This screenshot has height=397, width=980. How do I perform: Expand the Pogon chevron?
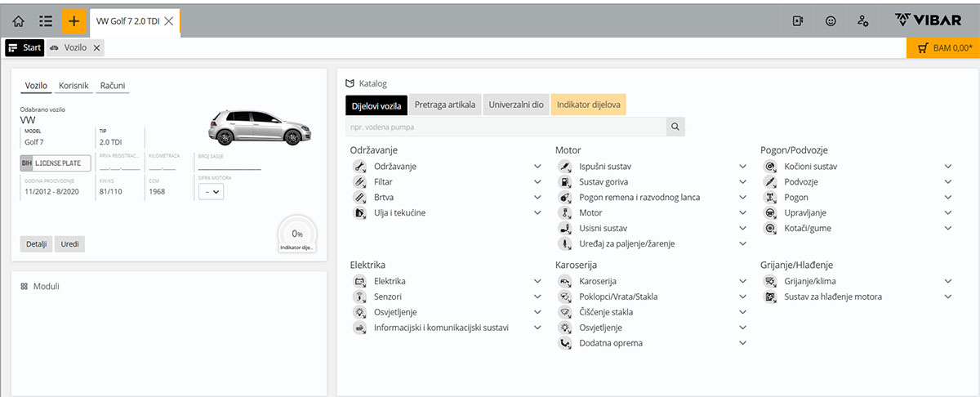pos(948,198)
